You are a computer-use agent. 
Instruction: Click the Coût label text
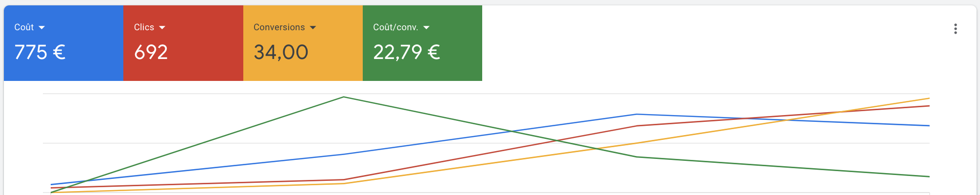tap(24, 27)
